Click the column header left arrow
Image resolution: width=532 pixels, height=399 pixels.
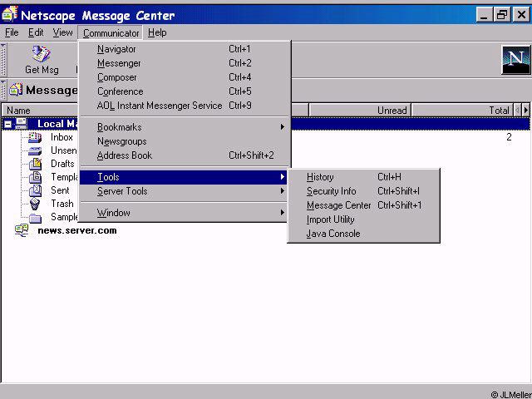click(x=517, y=110)
